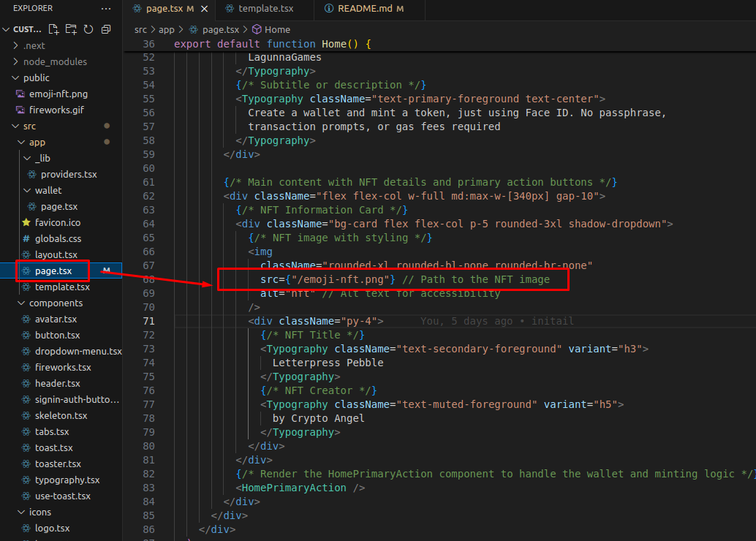Refresh the Explorer file tree
756x541 pixels.
point(88,29)
